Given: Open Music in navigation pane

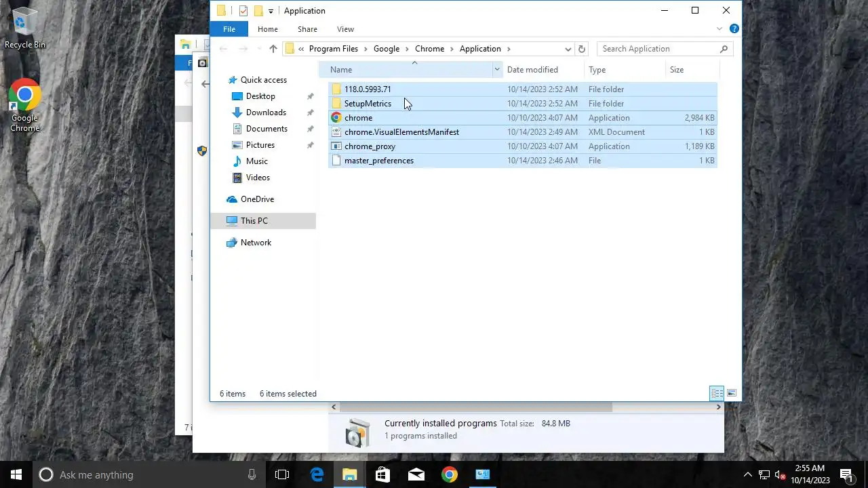Looking at the screenshot, I should pos(257,161).
